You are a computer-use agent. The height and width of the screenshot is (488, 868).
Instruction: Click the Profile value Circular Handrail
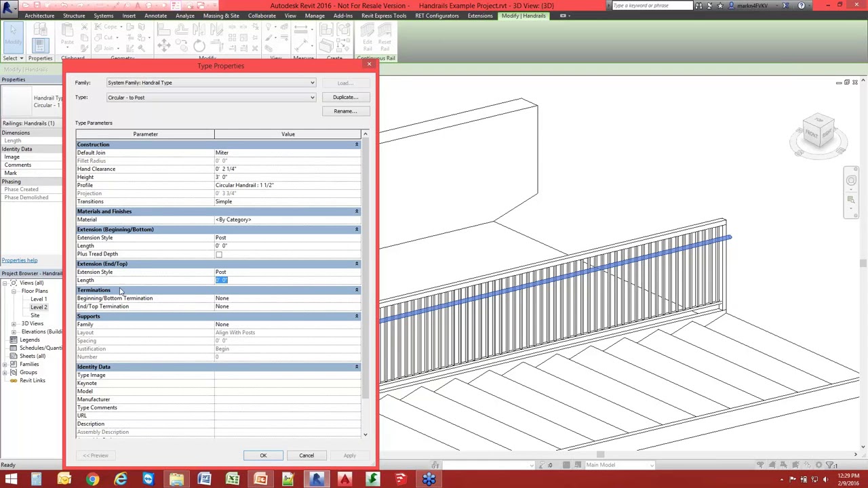(x=288, y=185)
